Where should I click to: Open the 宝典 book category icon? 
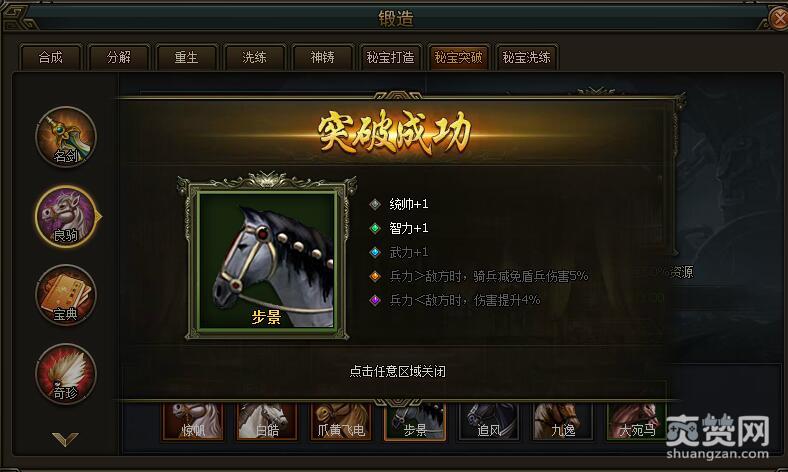coord(66,295)
